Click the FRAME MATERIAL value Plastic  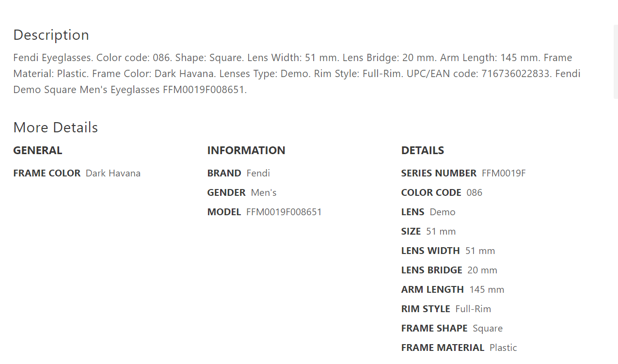point(503,348)
